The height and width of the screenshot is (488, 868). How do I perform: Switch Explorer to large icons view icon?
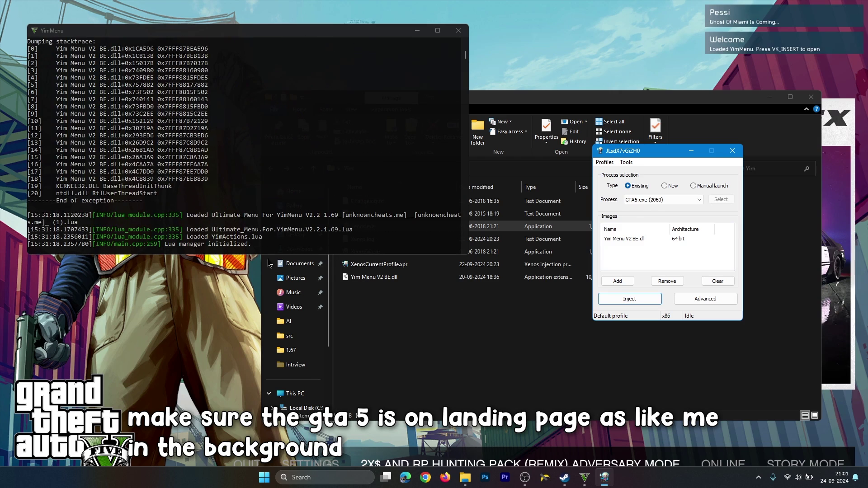pos(815,415)
